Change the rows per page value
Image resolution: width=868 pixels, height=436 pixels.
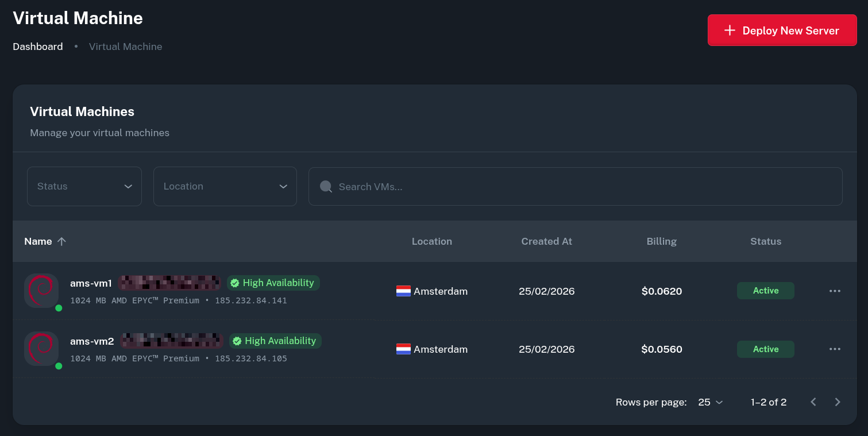click(710, 402)
